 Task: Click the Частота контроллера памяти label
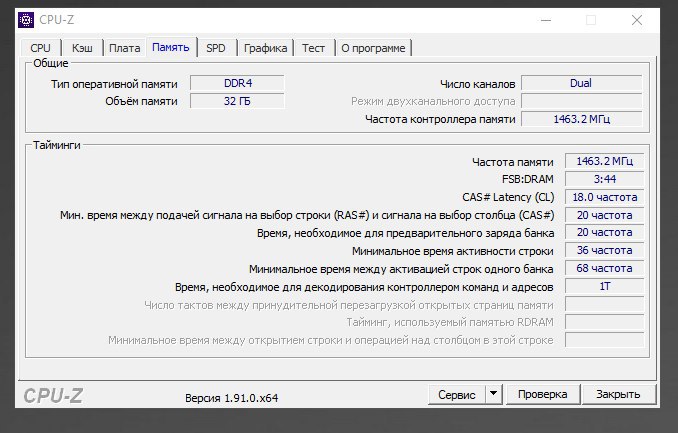440,119
